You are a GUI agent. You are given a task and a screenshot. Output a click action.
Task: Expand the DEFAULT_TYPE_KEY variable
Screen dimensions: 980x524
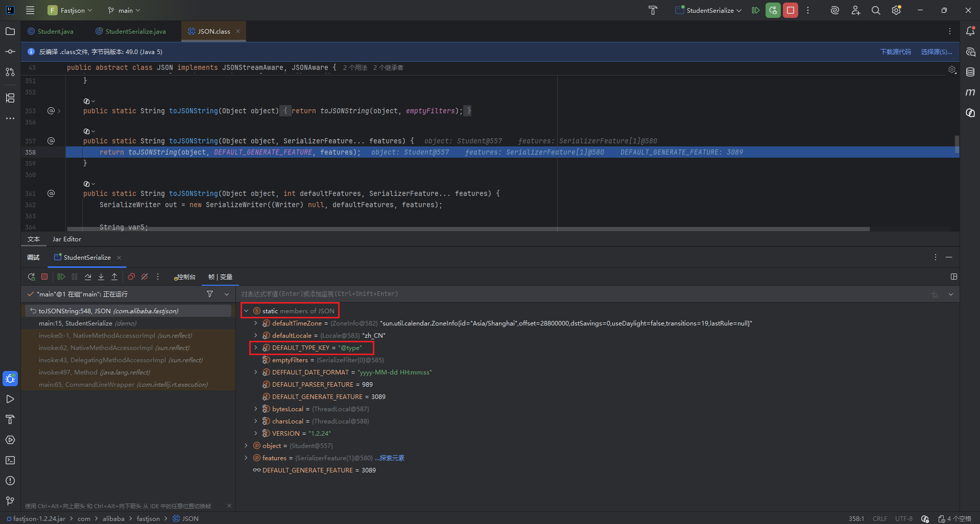(x=256, y=347)
